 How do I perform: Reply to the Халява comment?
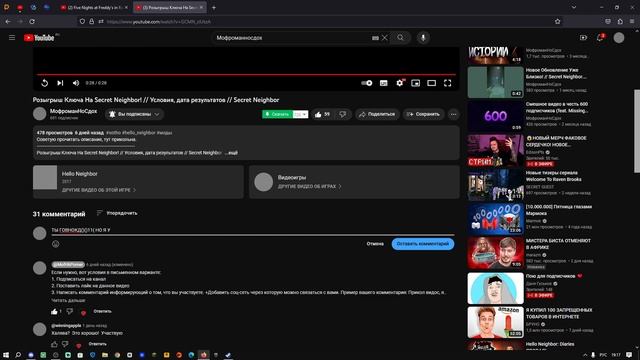(x=98, y=344)
